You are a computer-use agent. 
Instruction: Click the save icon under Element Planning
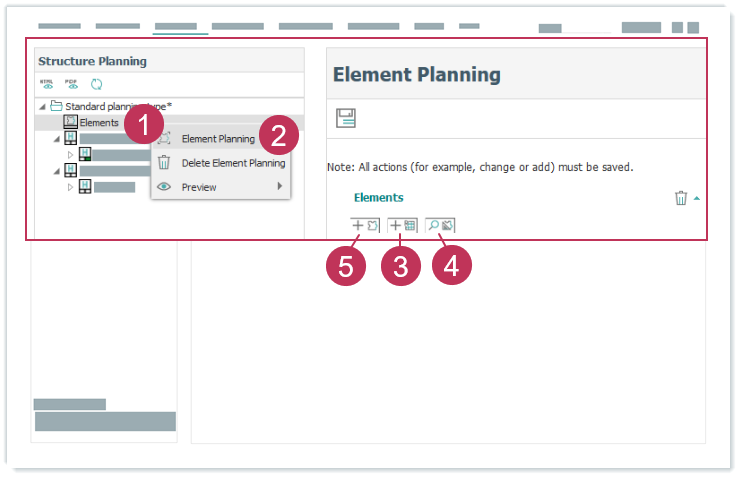point(345,119)
